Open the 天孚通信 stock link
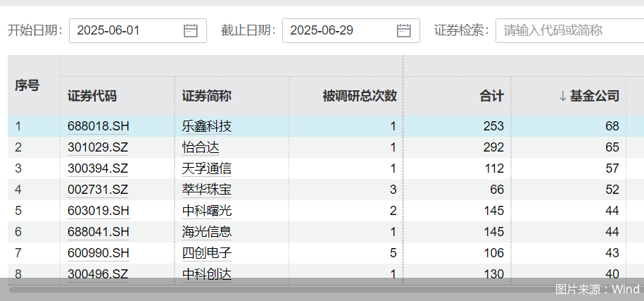The width and height of the screenshot is (644, 301). point(207,168)
